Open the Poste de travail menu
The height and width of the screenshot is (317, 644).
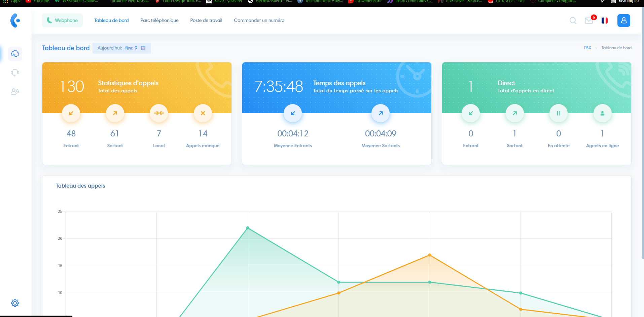pos(206,21)
